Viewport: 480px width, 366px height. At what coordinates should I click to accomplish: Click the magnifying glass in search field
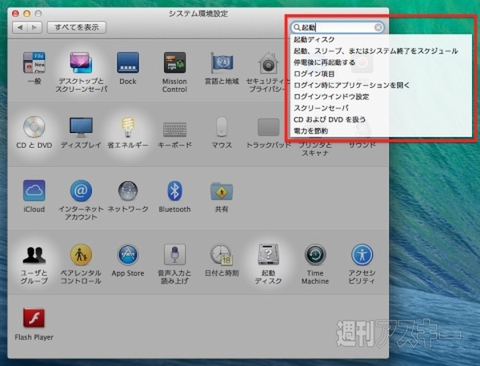(x=297, y=27)
